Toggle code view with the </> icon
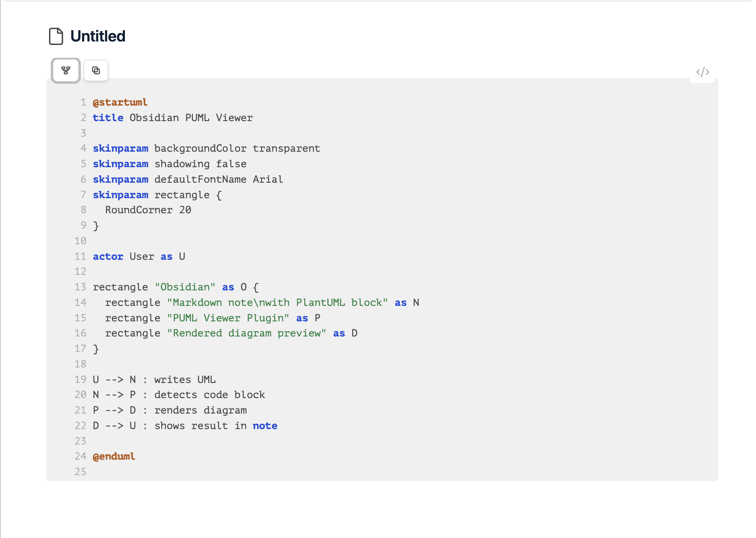Screen dimensions: 756x538 click(x=702, y=72)
